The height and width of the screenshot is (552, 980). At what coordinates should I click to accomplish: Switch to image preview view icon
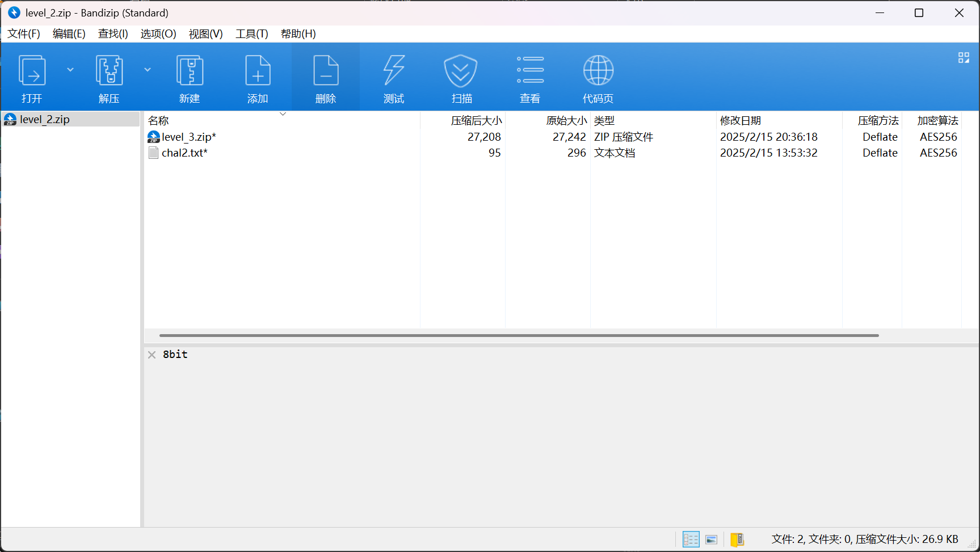[x=712, y=540]
